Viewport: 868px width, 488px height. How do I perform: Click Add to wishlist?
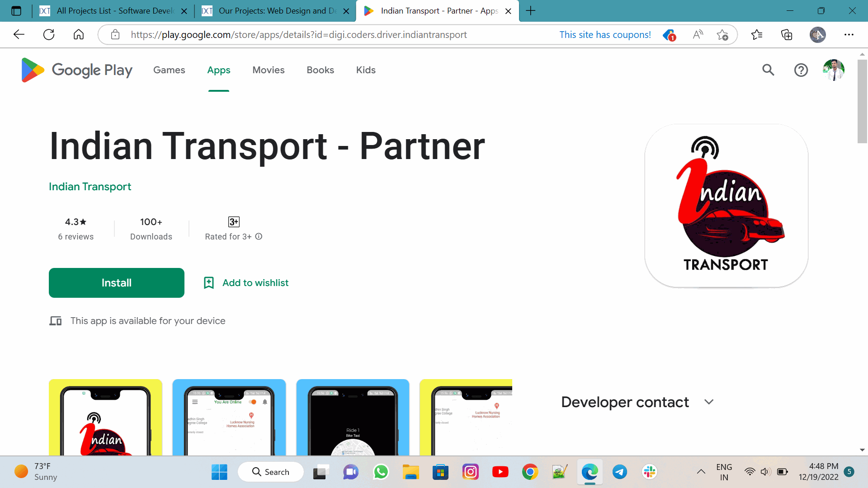[246, 283]
